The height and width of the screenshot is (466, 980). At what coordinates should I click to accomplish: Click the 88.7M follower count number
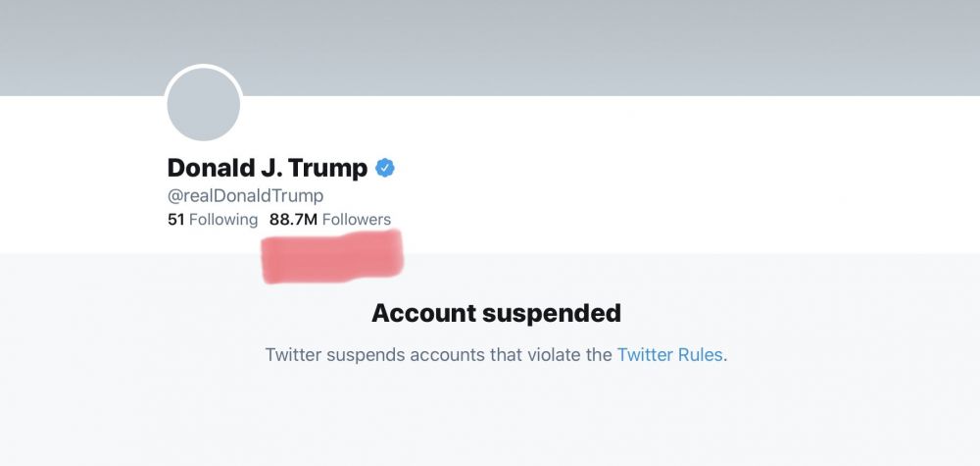point(293,220)
